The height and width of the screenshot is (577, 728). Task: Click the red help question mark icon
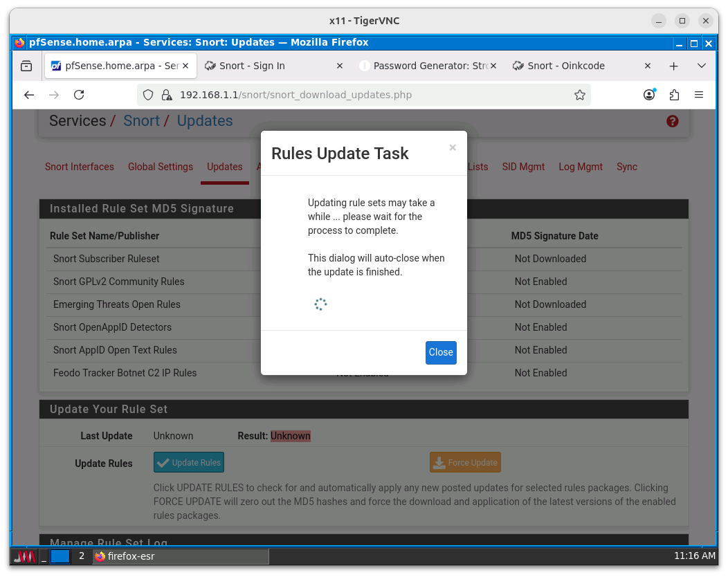point(672,121)
